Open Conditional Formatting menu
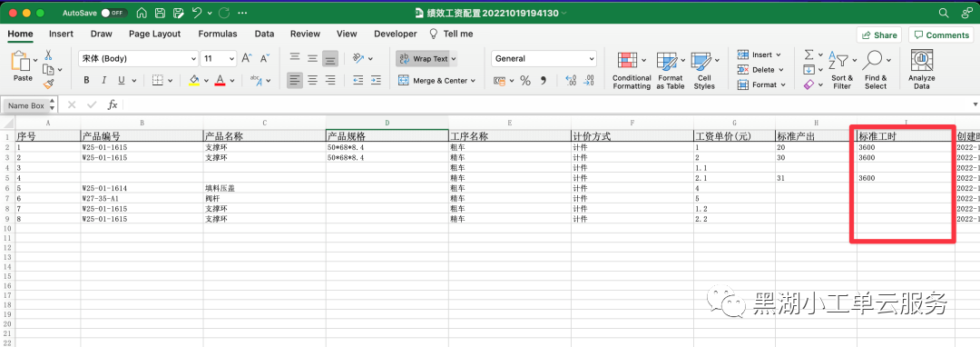Viewport: 980px width, 347px height. click(x=632, y=70)
